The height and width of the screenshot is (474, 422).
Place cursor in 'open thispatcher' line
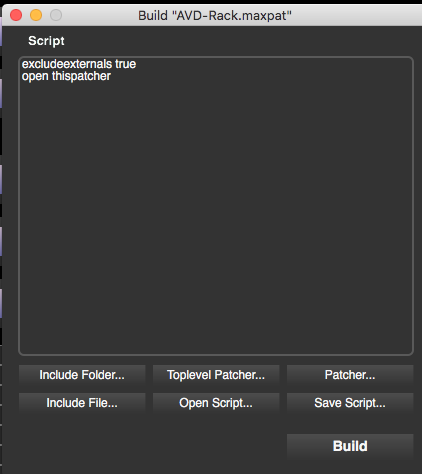[x=66, y=76]
